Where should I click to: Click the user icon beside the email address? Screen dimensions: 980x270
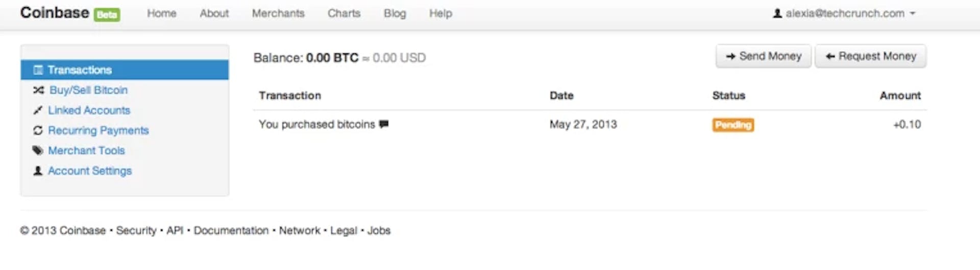(x=777, y=13)
